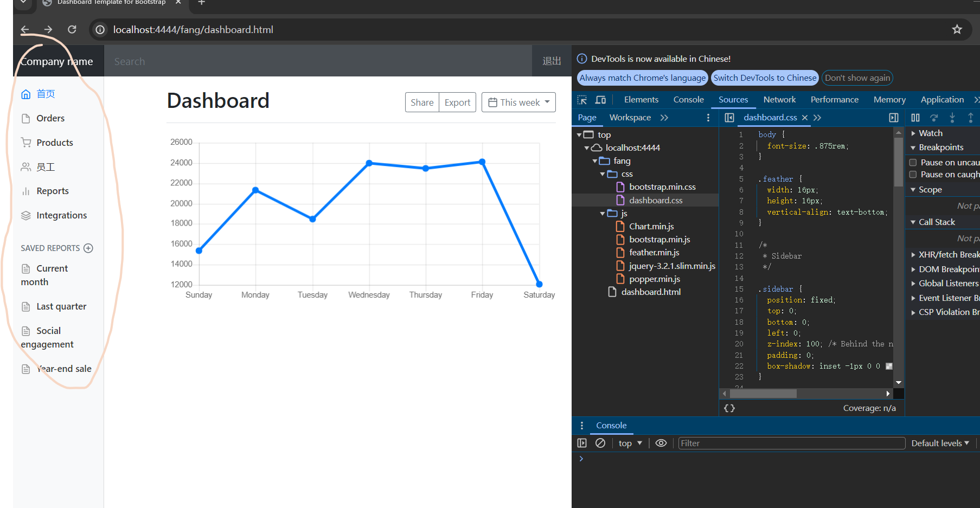Toggle the device toolbar icon
Viewport: 980px width, 508px height.
pos(600,100)
